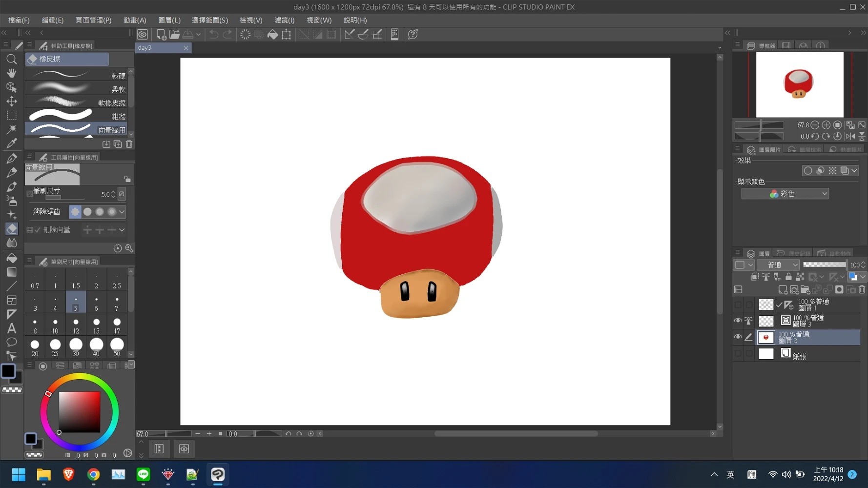This screenshot has width=868, height=488.
Task: Select the Text tool
Action: point(12,328)
